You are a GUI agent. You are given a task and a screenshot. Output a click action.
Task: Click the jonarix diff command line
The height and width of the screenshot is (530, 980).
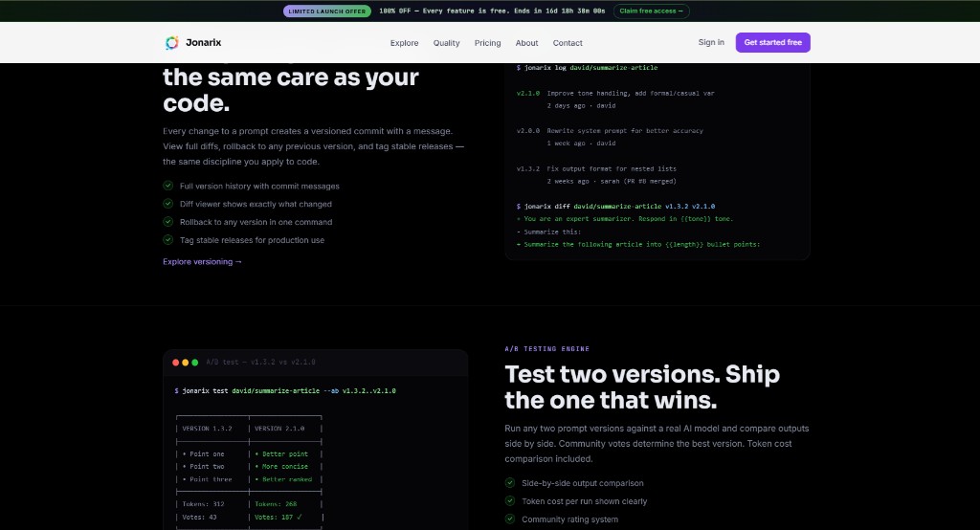(615, 207)
